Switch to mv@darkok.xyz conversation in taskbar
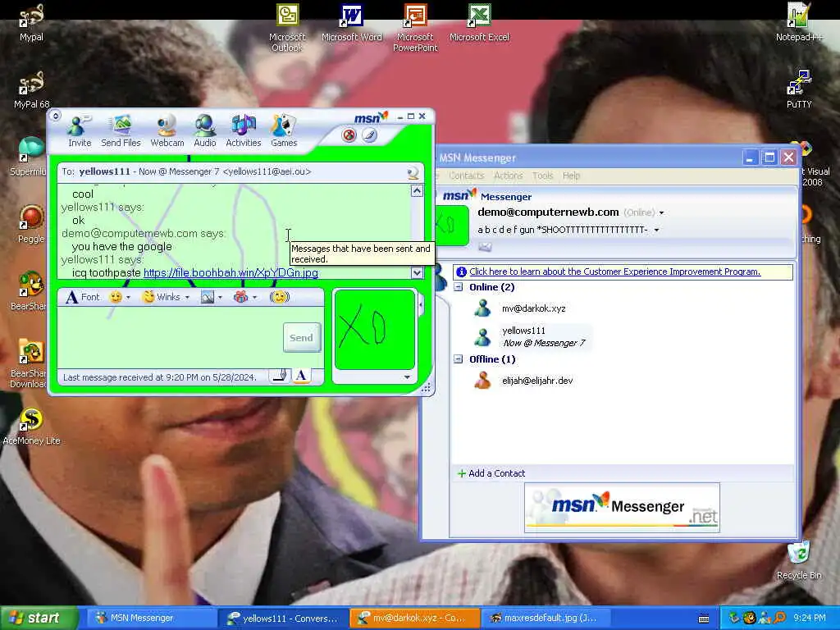The height and width of the screenshot is (630, 840). click(x=414, y=619)
